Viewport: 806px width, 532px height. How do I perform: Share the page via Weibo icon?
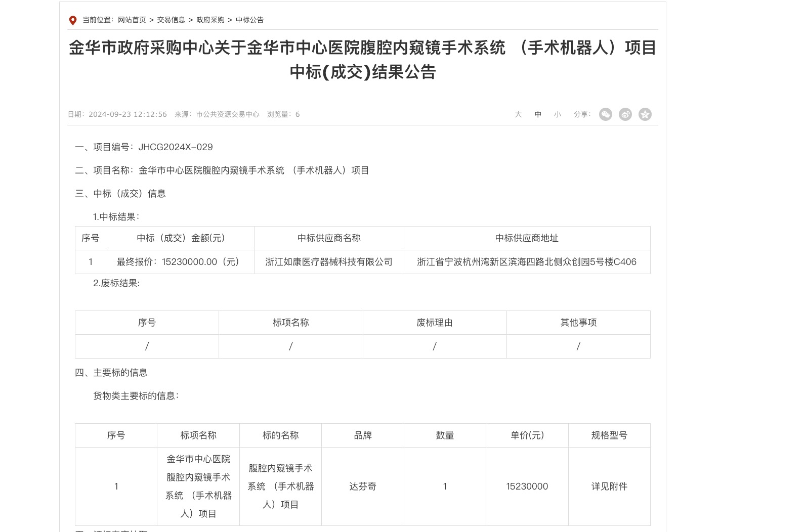click(625, 114)
